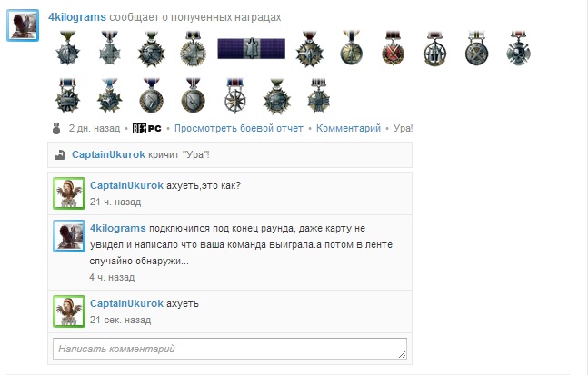
Task: Open Просмотреть боевой отчет link
Action: 239,129
